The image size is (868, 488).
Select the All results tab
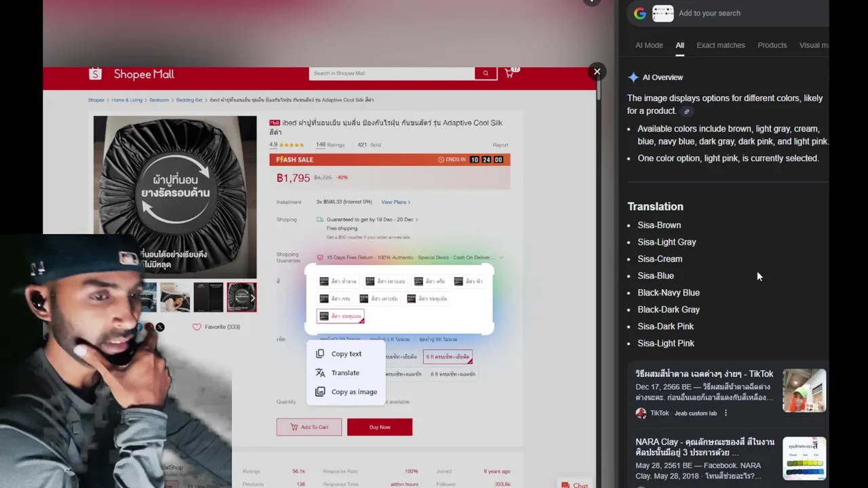679,45
